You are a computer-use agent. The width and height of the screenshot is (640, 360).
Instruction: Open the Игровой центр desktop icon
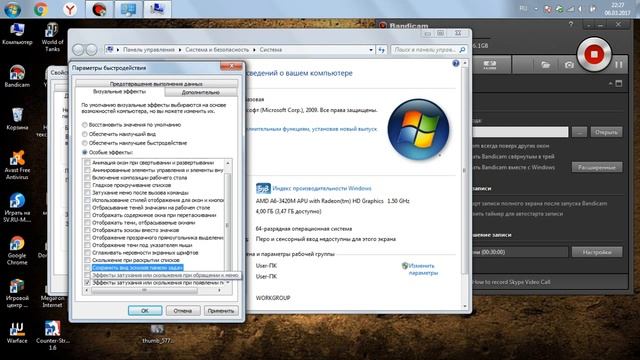click(17, 293)
